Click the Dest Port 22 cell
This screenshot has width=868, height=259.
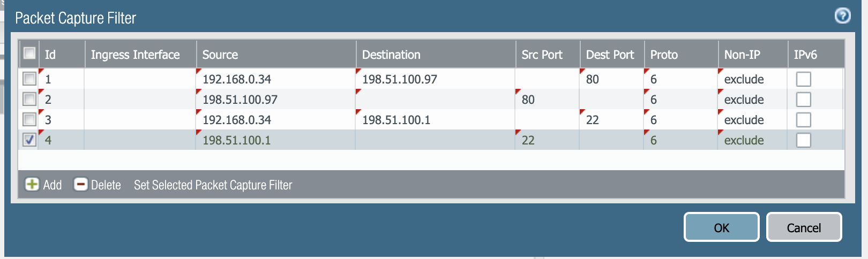(x=593, y=120)
